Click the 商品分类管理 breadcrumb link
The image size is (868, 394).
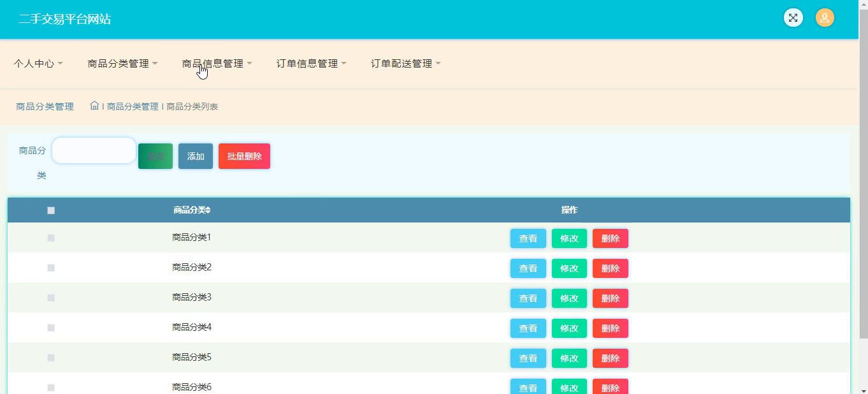(133, 106)
